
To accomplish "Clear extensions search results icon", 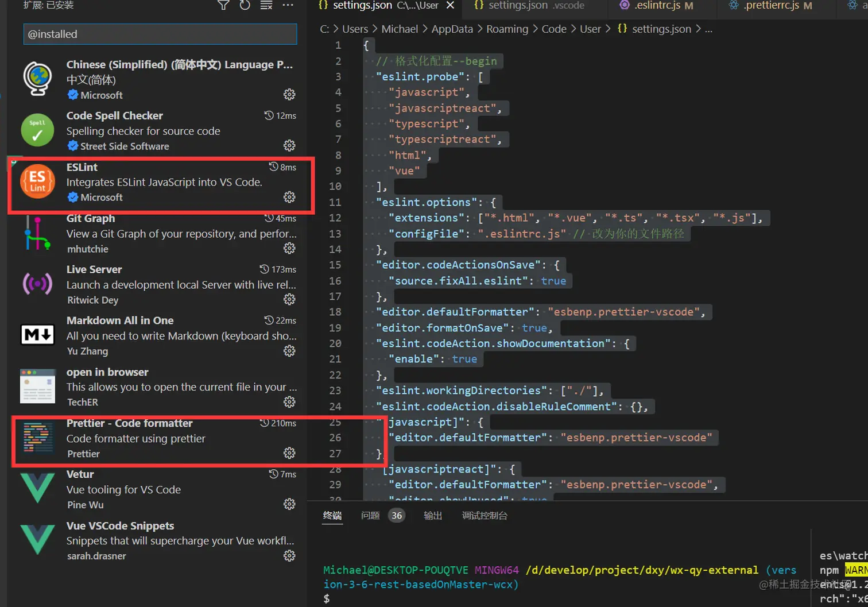I will point(266,5).
